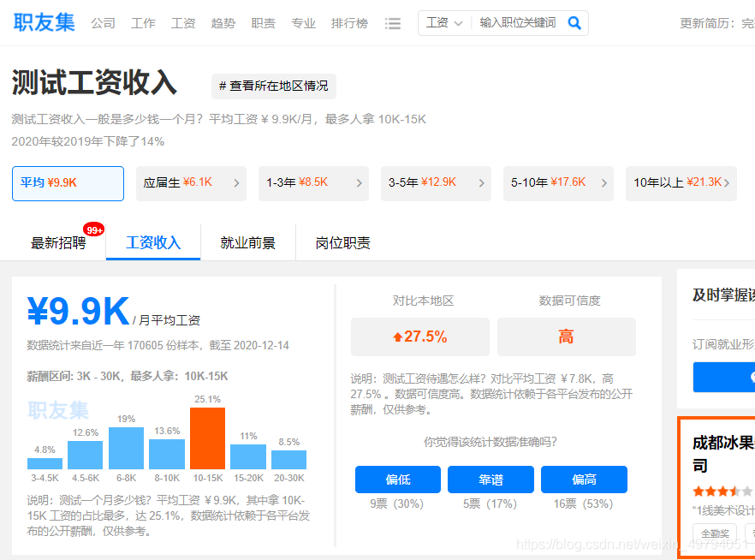Click the list view icon beside 排行榜
This screenshot has width=755, height=560.
coord(393,23)
